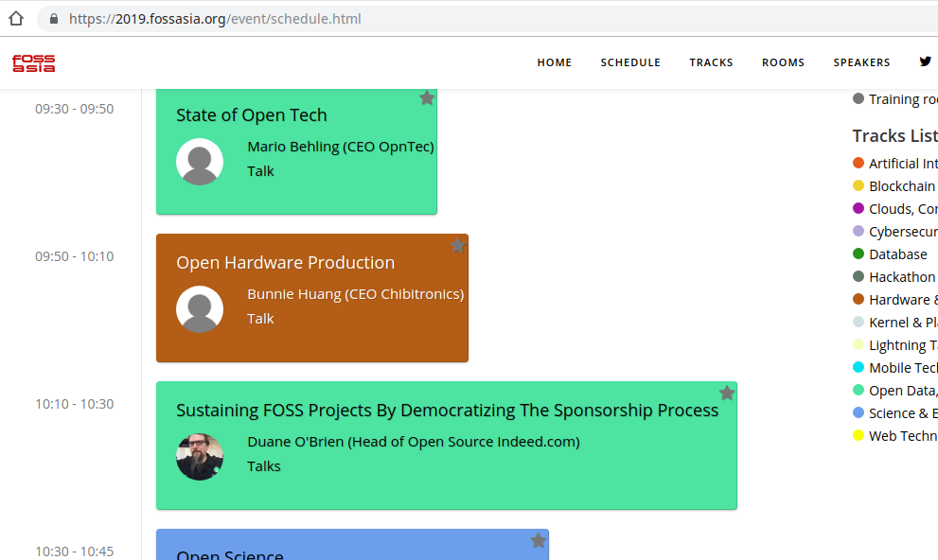Open the Open Science session card
Viewport: 938px width, 560px height.
[x=352, y=545]
